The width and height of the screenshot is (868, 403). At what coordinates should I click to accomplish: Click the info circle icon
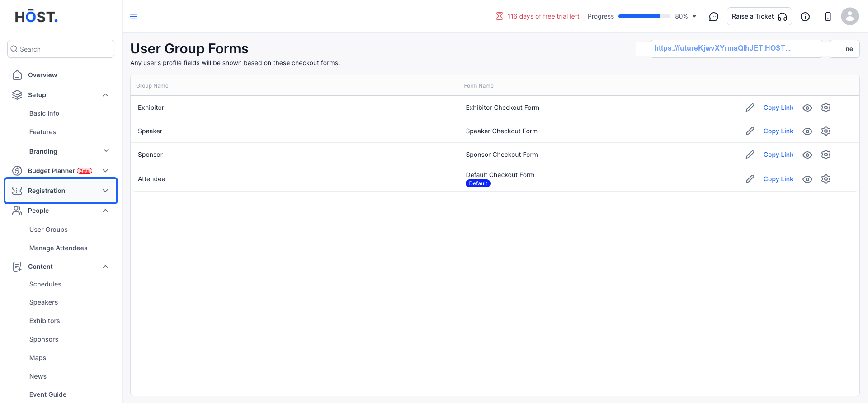(x=805, y=17)
